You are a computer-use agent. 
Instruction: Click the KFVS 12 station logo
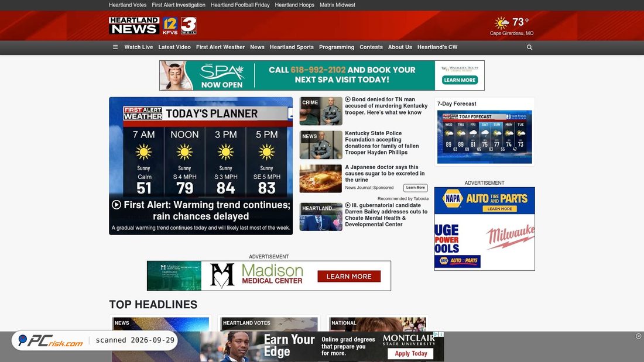(170, 26)
